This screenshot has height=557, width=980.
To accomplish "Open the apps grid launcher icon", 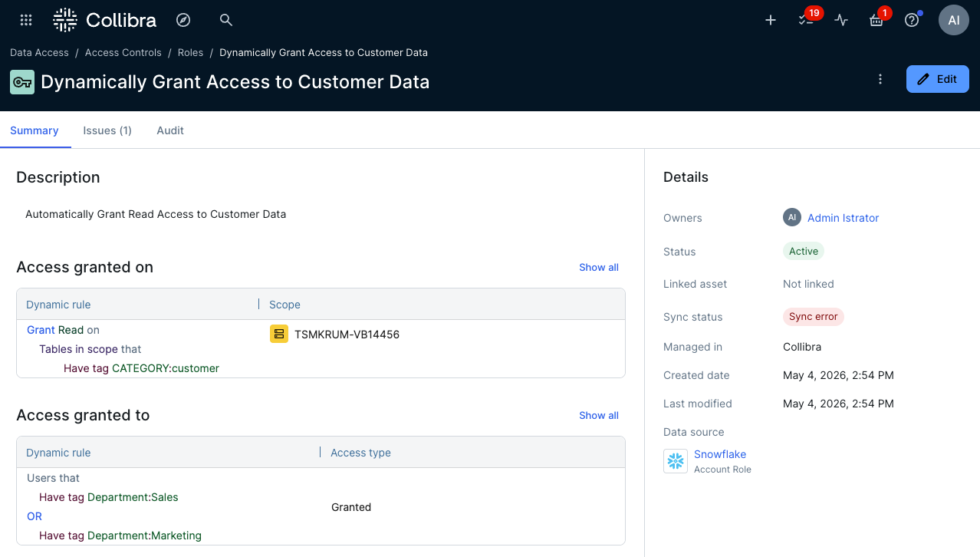I will pyautogui.click(x=26, y=20).
